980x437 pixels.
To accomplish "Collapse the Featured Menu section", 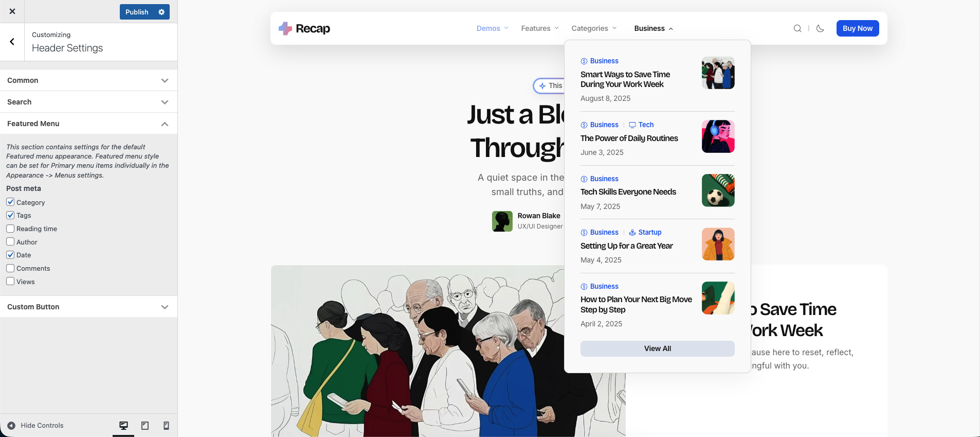I will pos(88,124).
